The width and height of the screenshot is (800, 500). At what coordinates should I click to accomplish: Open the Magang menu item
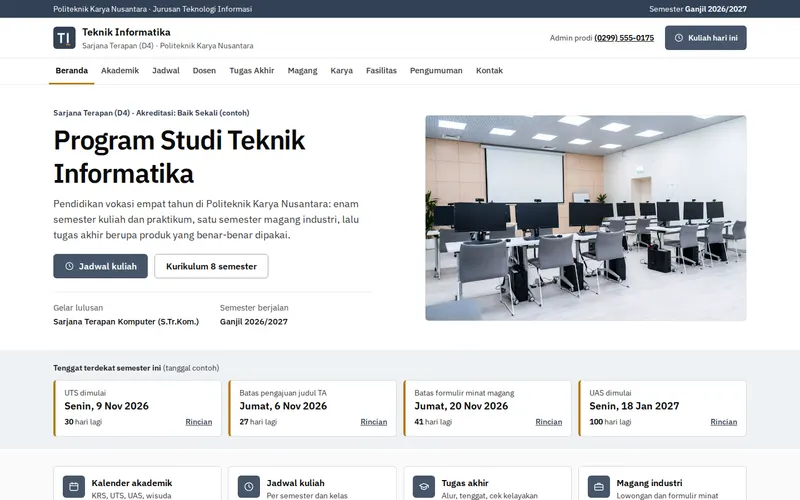(302, 70)
